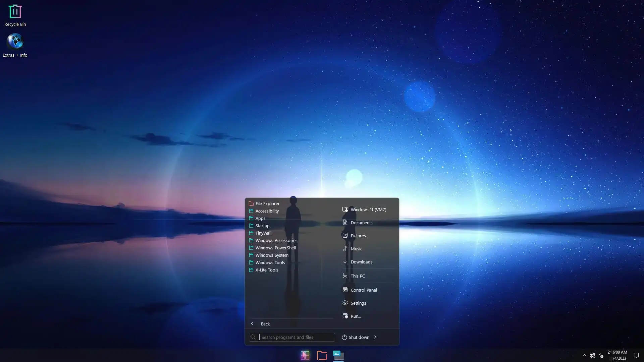Show hidden tray icons chevron

(x=584, y=355)
